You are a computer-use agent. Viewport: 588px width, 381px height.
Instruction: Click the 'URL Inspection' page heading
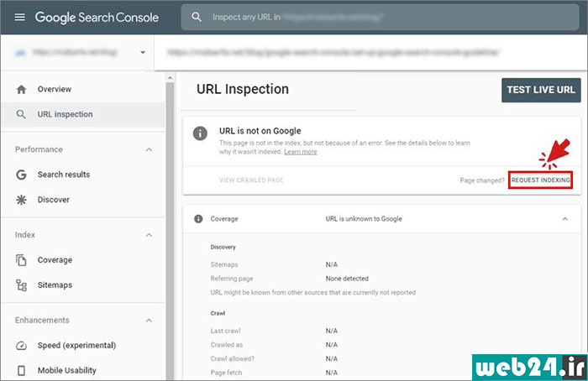[243, 89]
